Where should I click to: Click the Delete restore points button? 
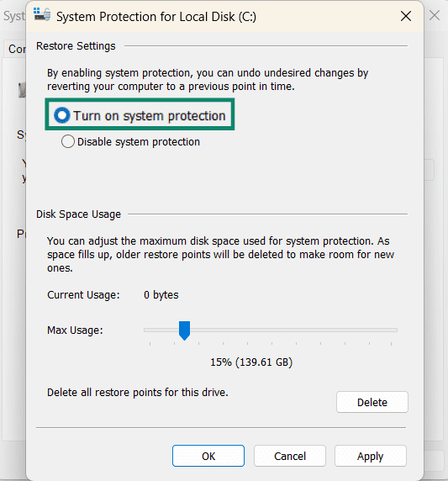372,402
